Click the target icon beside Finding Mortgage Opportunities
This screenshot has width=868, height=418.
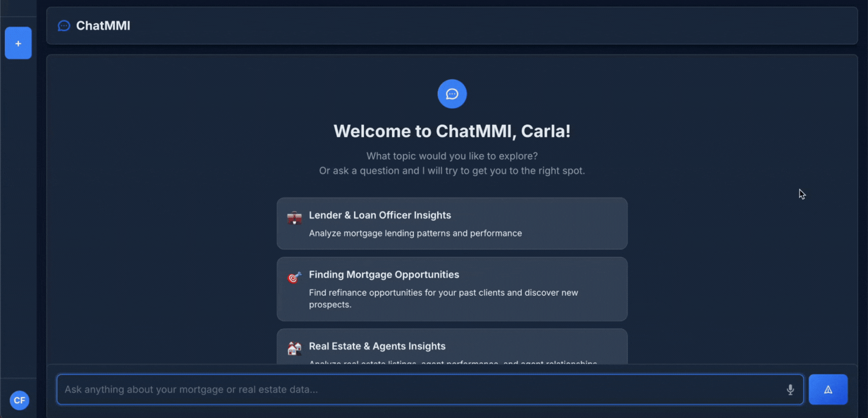point(294,277)
